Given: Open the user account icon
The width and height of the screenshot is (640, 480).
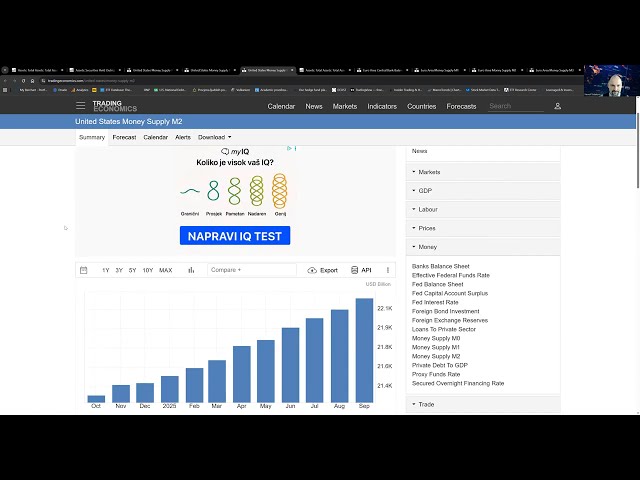Looking at the screenshot, I should (x=557, y=106).
